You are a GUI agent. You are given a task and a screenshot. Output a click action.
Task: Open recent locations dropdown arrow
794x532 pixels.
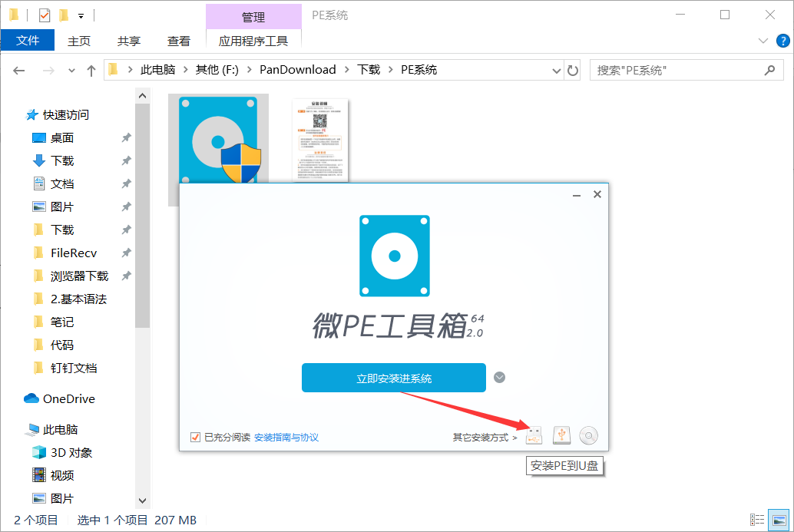click(71, 71)
